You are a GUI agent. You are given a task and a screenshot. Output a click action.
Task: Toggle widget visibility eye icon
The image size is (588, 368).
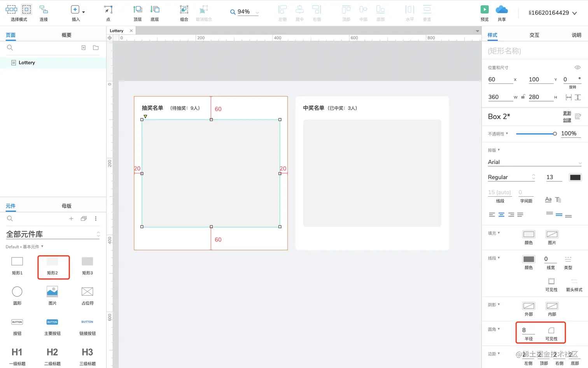coord(577,67)
